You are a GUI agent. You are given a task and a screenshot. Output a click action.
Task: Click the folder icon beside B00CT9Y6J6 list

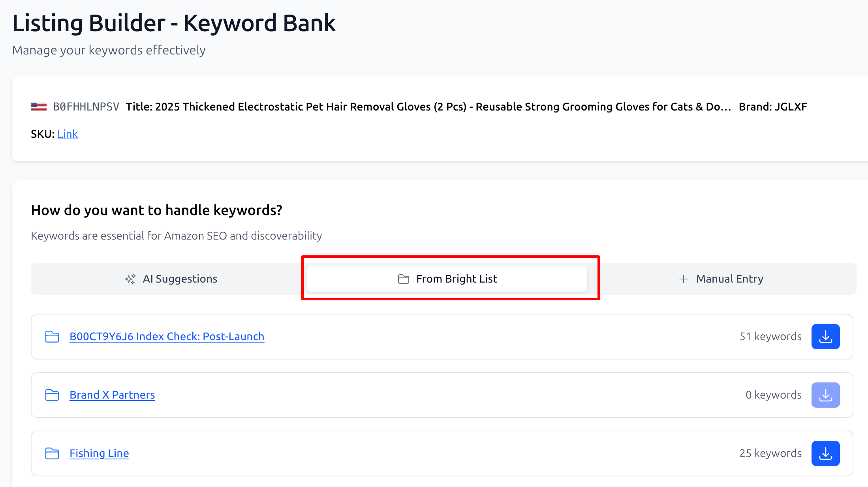coord(52,336)
